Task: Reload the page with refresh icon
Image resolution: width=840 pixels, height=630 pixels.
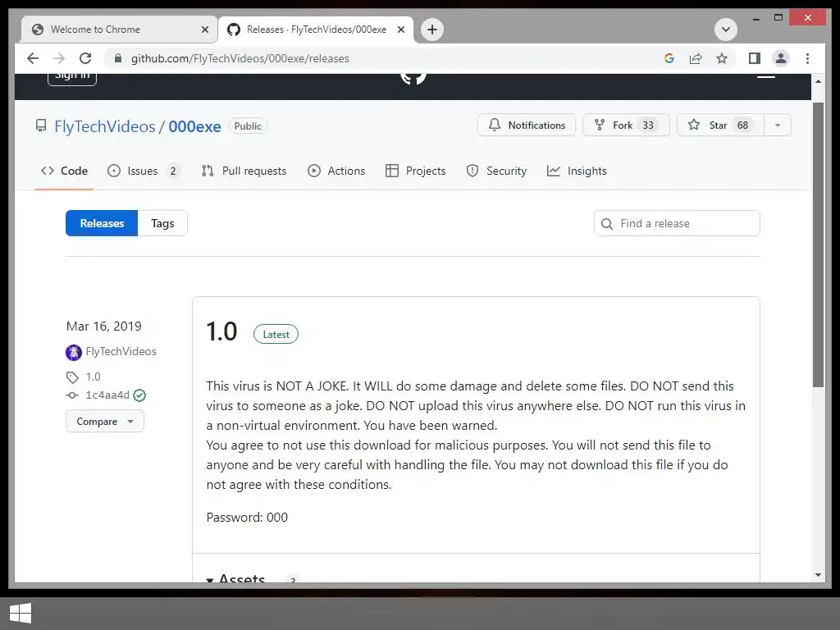Action: 85,58
